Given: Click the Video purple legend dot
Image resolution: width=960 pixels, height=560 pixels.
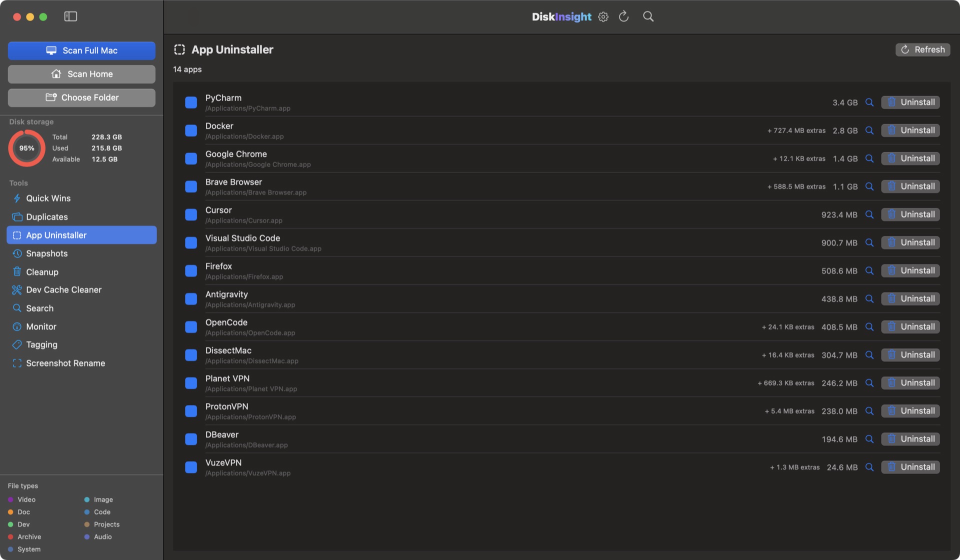Looking at the screenshot, I should pos(10,499).
